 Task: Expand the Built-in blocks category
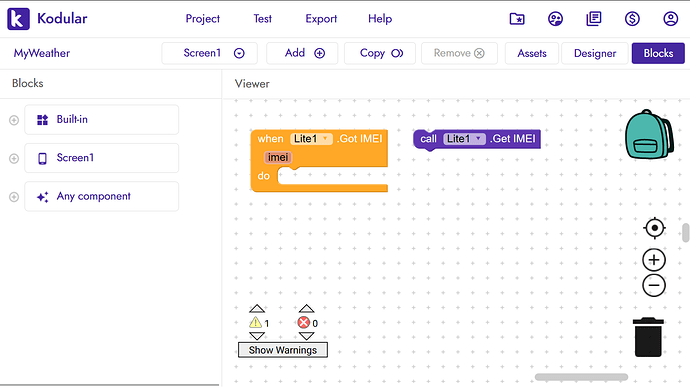click(14, 120)
